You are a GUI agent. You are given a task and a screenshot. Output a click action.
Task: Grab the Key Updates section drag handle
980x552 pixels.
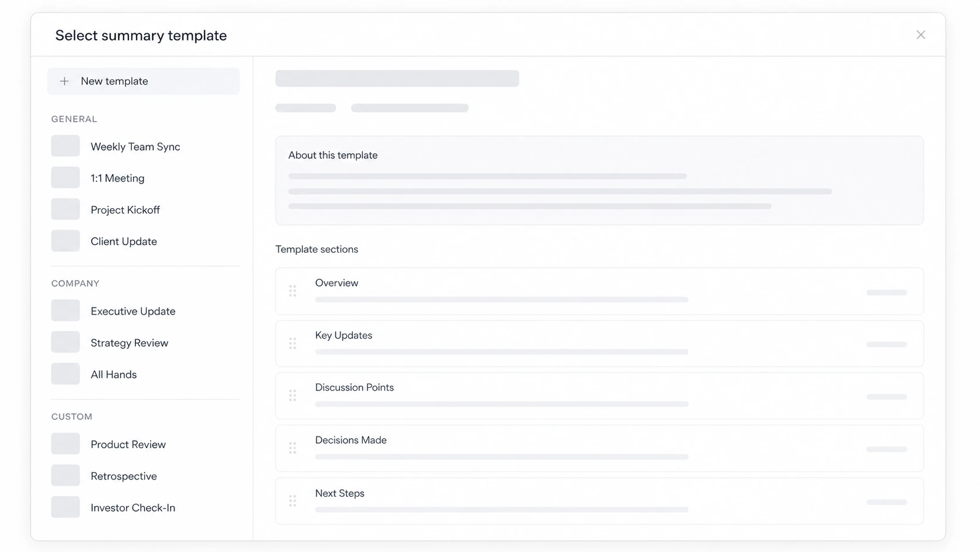pyautogui.click(x=292, y=344)
